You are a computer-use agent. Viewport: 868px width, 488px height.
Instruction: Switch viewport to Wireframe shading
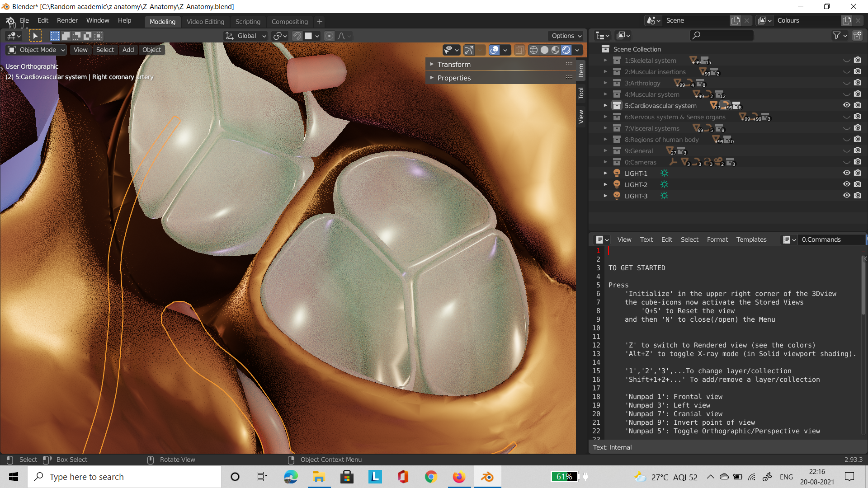point(533,50)
